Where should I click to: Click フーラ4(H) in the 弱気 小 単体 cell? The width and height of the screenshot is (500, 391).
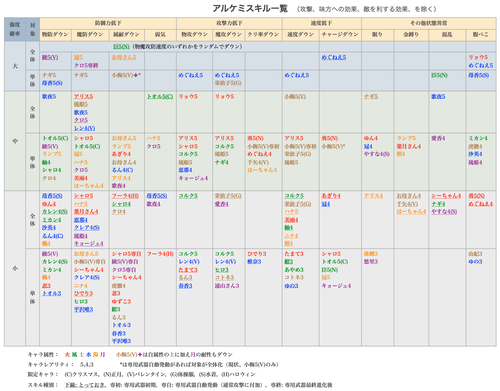tap(160, 254)
